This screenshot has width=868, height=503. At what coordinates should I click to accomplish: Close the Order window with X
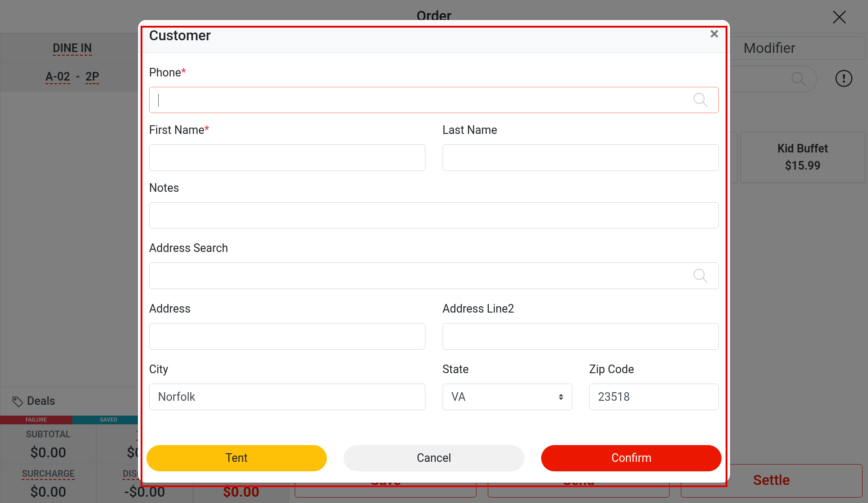click(x=840, y=17)
